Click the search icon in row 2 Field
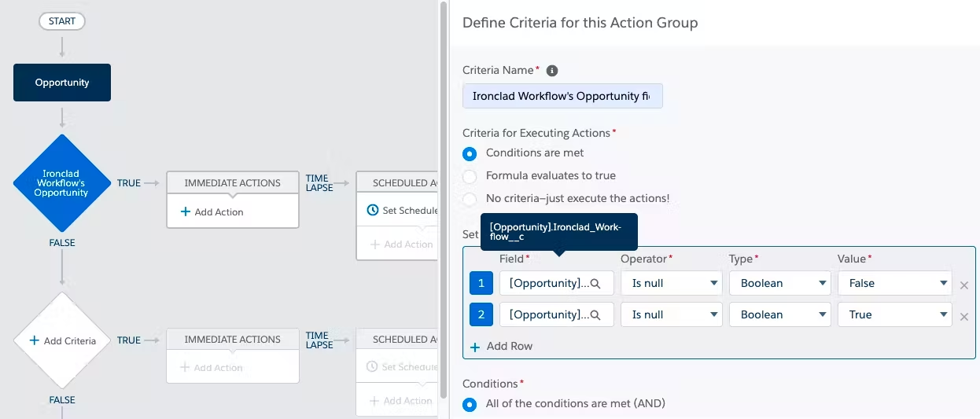Viewport: 980px width, 419px height. pos(596,315)
